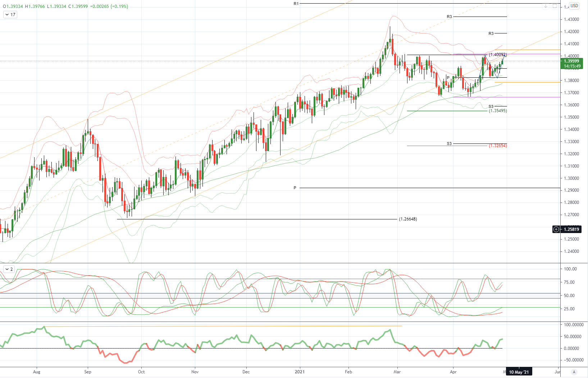Select the 10 May '21 date label
The height and width of the screenshot is (378, 588).
pos(519,372)
